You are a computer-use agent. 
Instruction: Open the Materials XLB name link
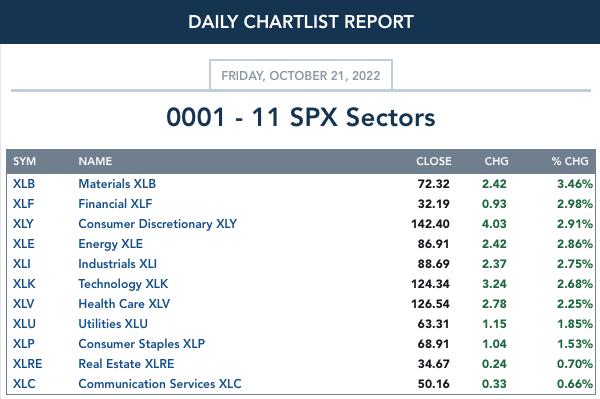tap(117, 184)
